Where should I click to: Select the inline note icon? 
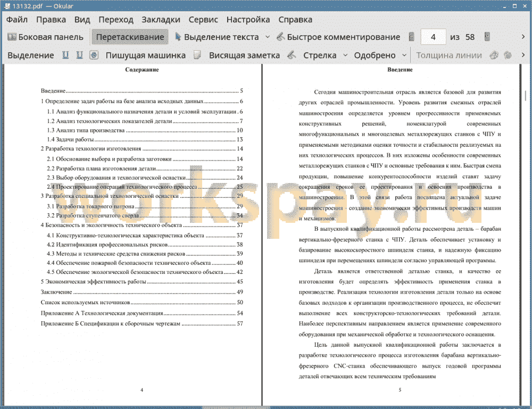pyautogui.click(x=197, y=55)
